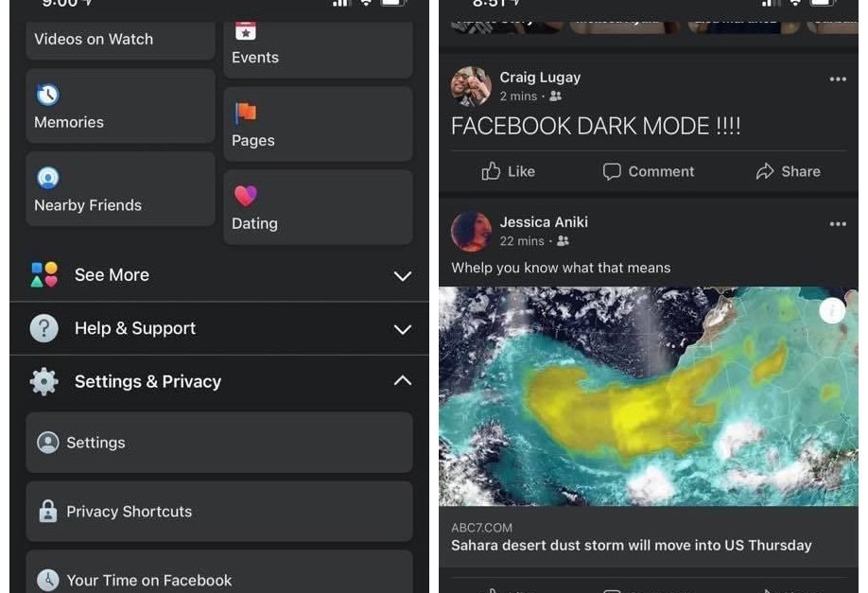This screenshot has width=868, height=593.
Task: Expand the Help & Support section
Action: pos(219,328)
